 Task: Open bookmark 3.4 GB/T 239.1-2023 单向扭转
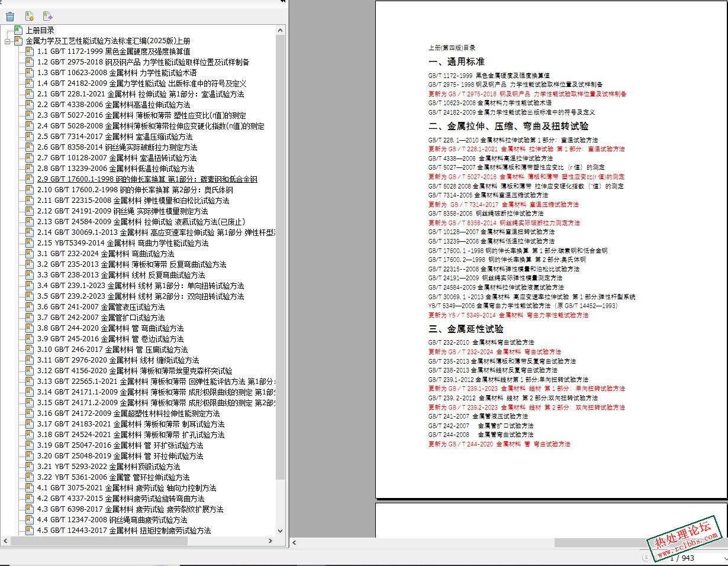(140, 286)
